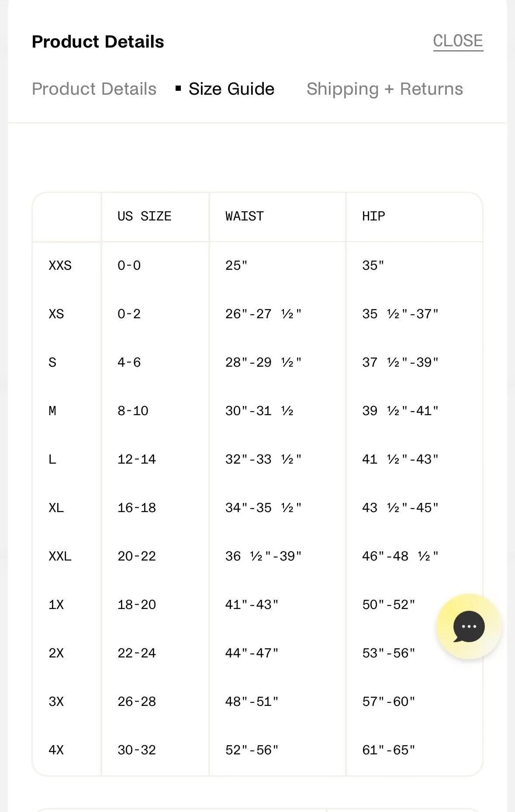Click the M size row label
This screenshot has width=515, height=812.
52,411
